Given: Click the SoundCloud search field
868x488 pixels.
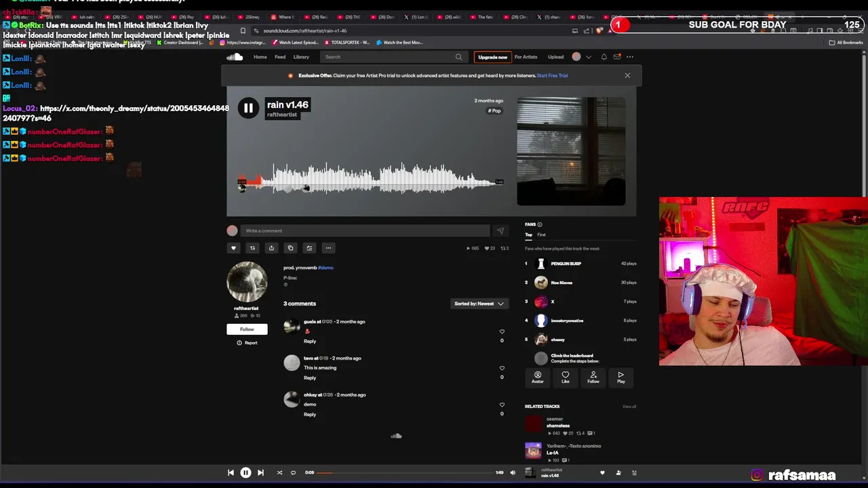Looking at the screenshot, I should click(393, 57).
